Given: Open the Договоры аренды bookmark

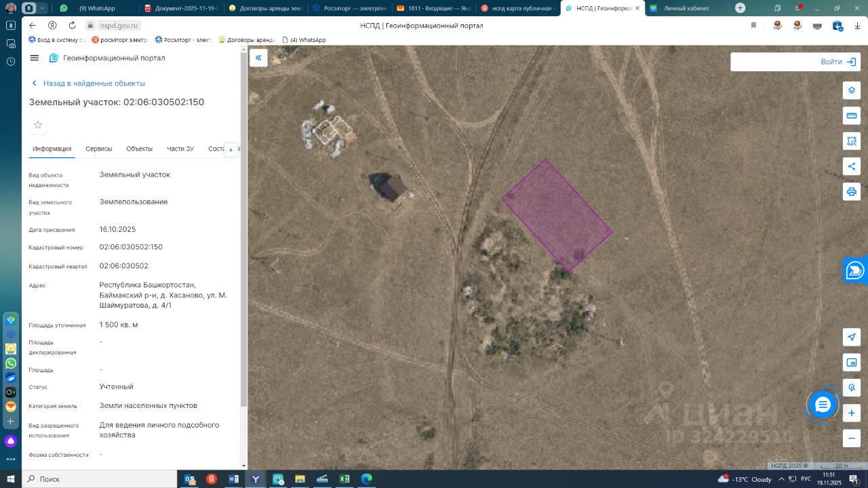Looking at the screenshot, I should pyautogui.click(x=247, y=40).
